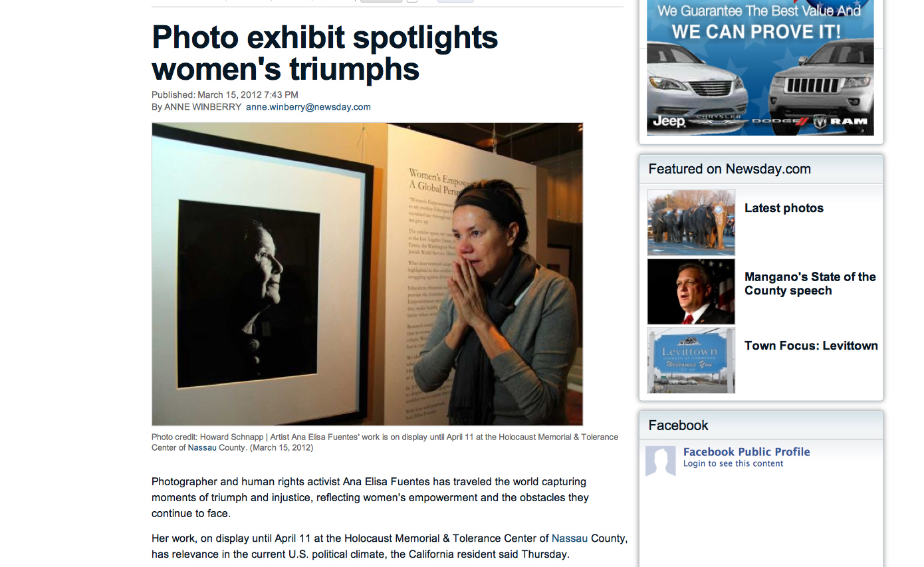Click the Facebook profile avatar icon

point(660,461)
